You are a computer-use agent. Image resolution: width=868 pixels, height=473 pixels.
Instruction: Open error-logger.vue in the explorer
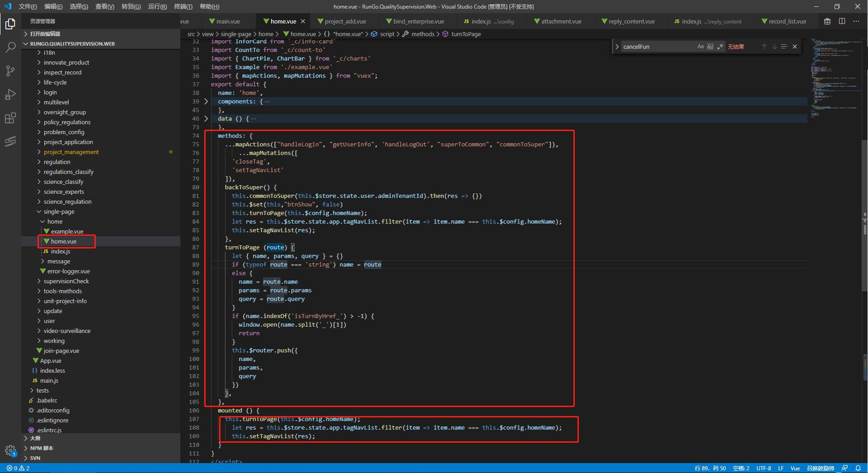(68, 271)
